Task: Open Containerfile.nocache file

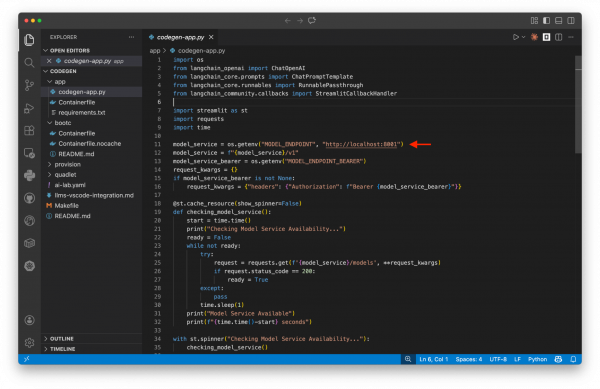Action: tap(90, 143)
